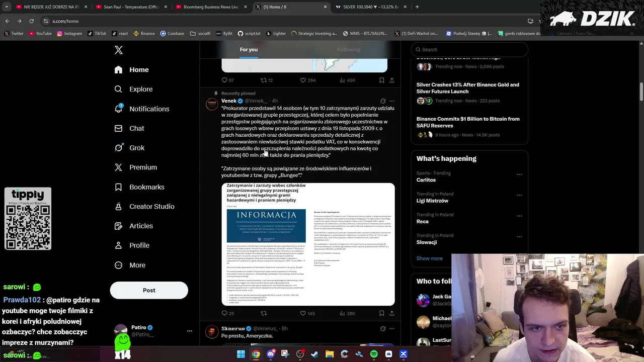Click Grok action icon on Venek's post

point(383,101)
